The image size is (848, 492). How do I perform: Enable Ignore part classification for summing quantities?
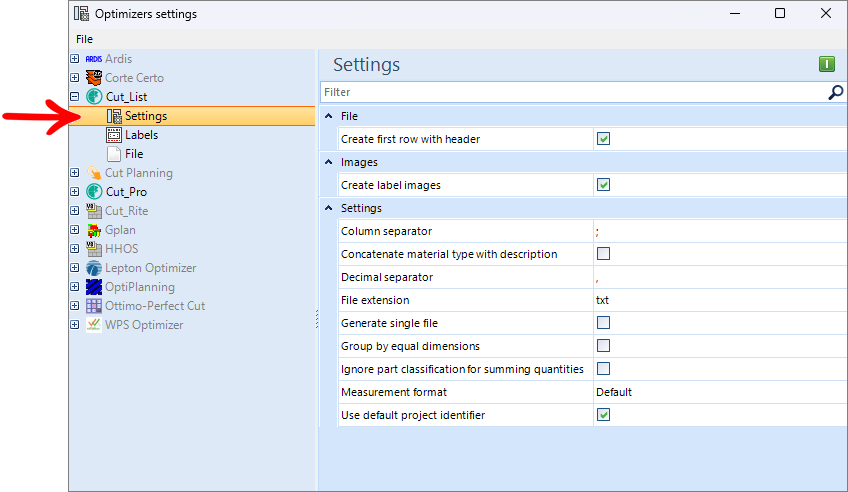(604, 369)
